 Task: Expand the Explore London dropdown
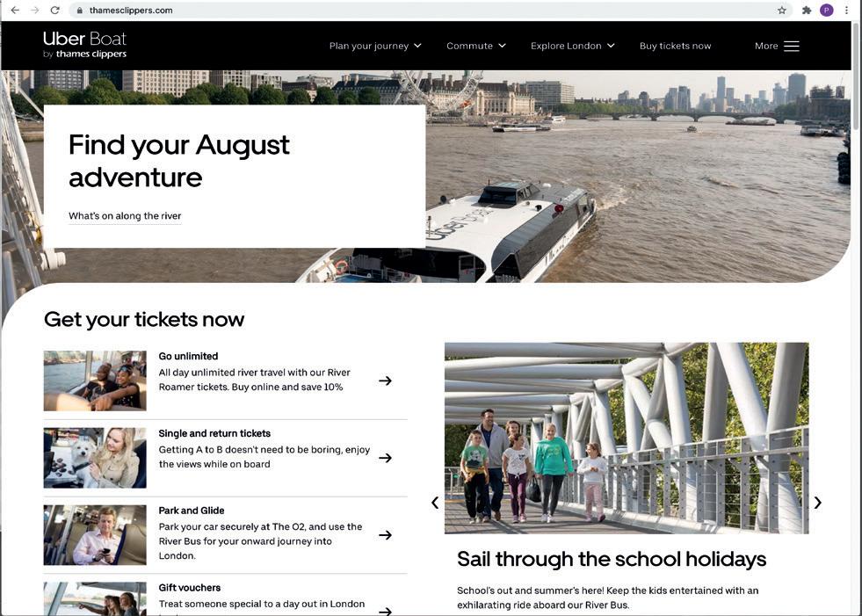572,46
